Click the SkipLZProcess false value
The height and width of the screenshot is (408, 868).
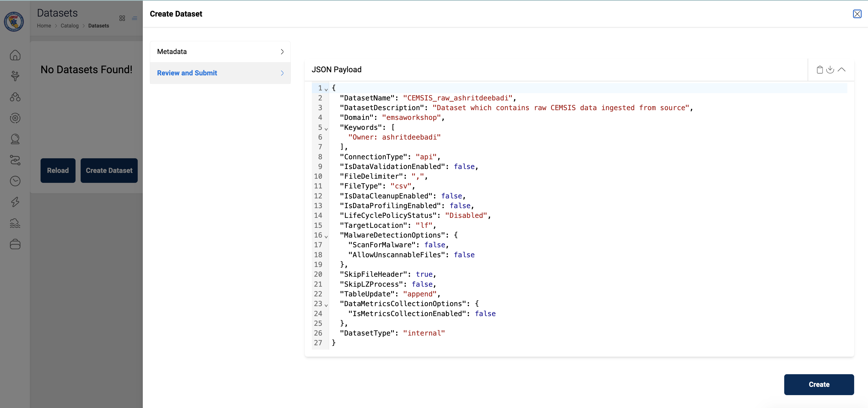click(422, 284)
